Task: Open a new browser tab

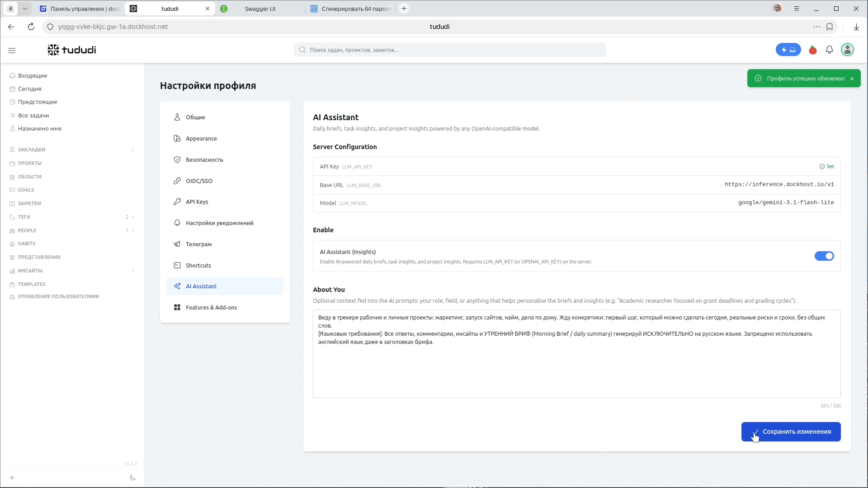Action: 404,9
